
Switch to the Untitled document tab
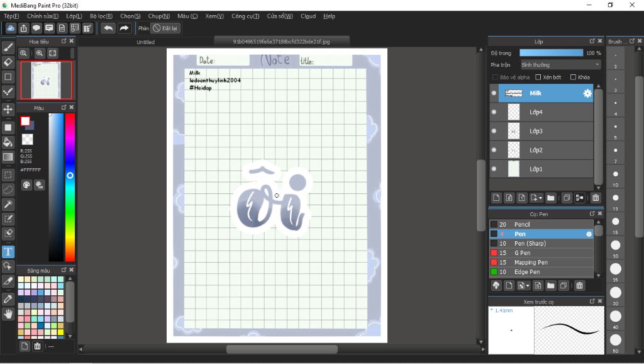pyautogui.click(x=145, y=42)
